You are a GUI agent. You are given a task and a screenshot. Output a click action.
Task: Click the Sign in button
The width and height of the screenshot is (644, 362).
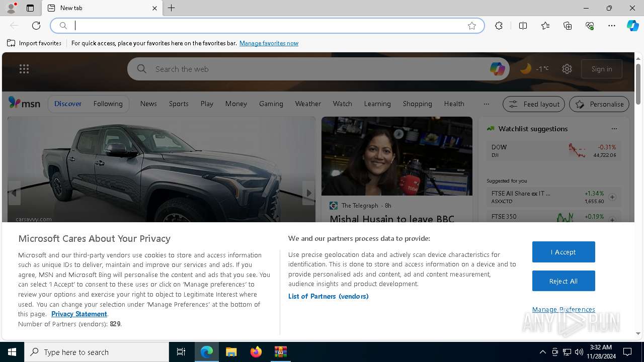(602, 69)
